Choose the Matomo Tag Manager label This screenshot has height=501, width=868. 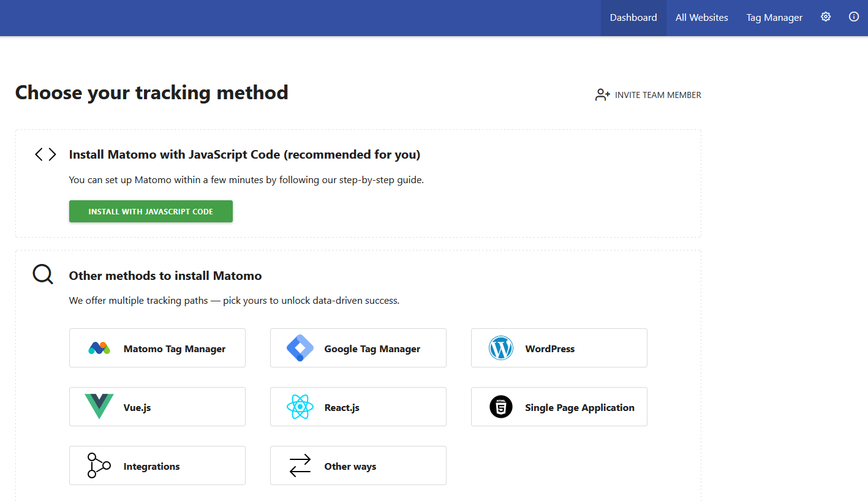pos(175,348)
